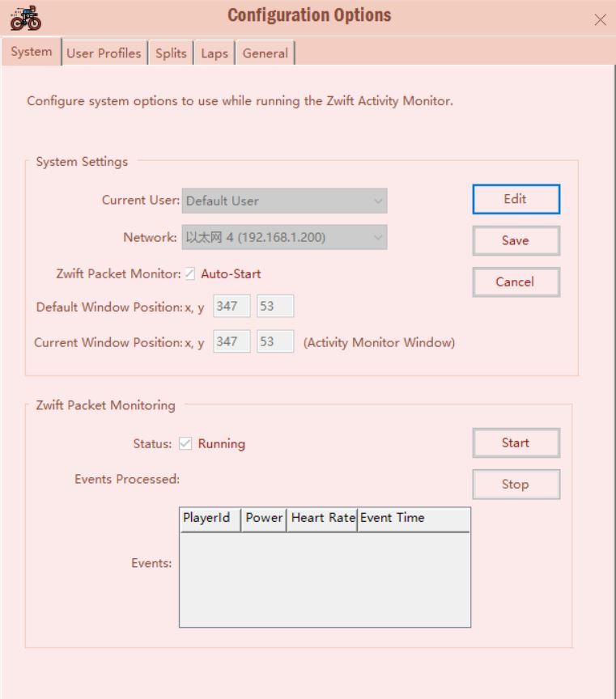
Task: Click the "Zwift Packet Monitoring" group title
Action: tap(106, 405)
